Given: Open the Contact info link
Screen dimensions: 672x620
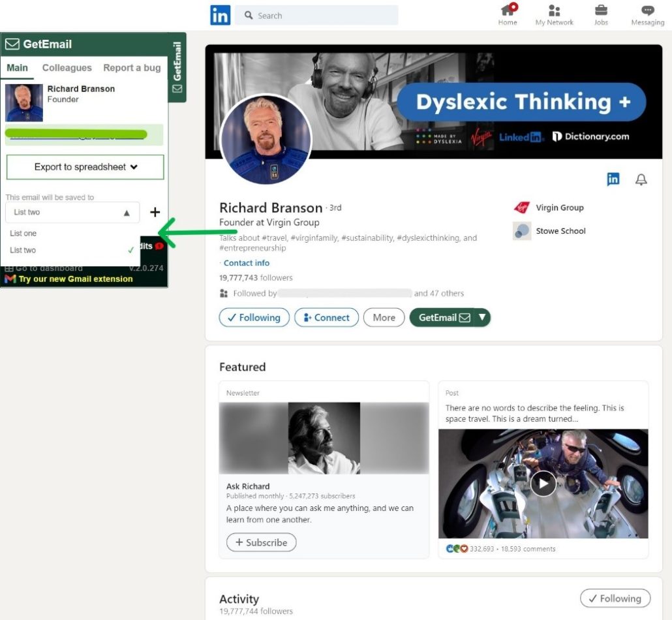Looking at the screenshot, I should click(246, 263).
